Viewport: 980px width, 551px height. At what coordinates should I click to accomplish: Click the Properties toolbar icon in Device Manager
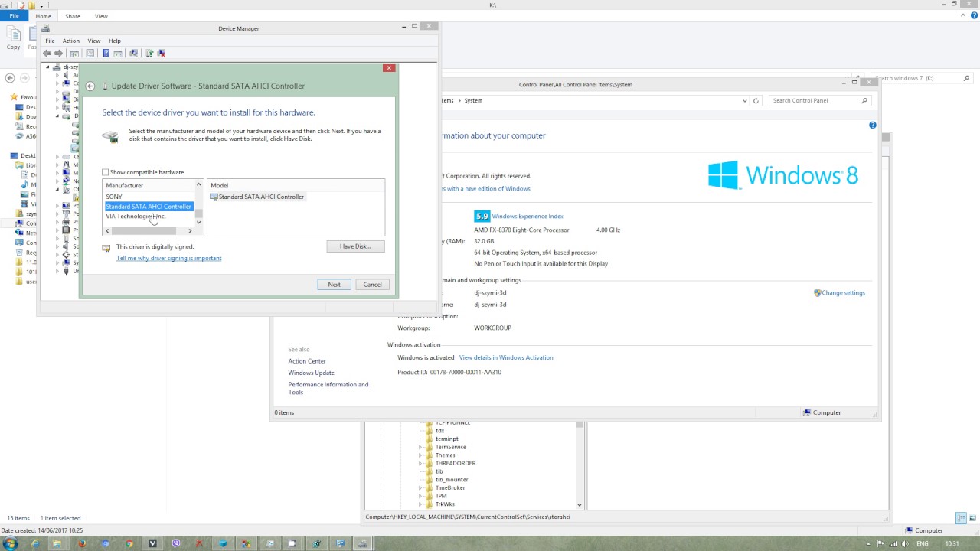[x=90, y=54]
